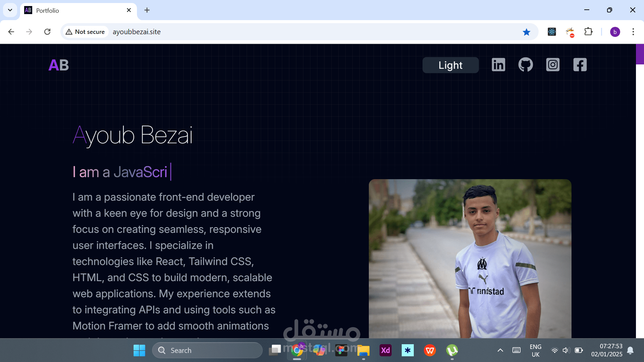Open the blocked-badge extension icon
The image size is (644, 362).
pyautogui.click(x=570, y=32)
